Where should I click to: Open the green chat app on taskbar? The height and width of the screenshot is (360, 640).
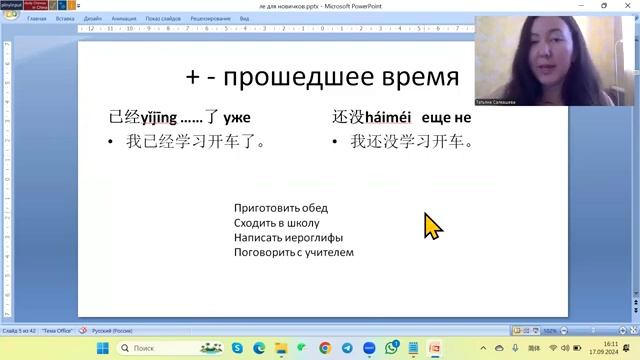pyautogui.click(x=303, y=348)
